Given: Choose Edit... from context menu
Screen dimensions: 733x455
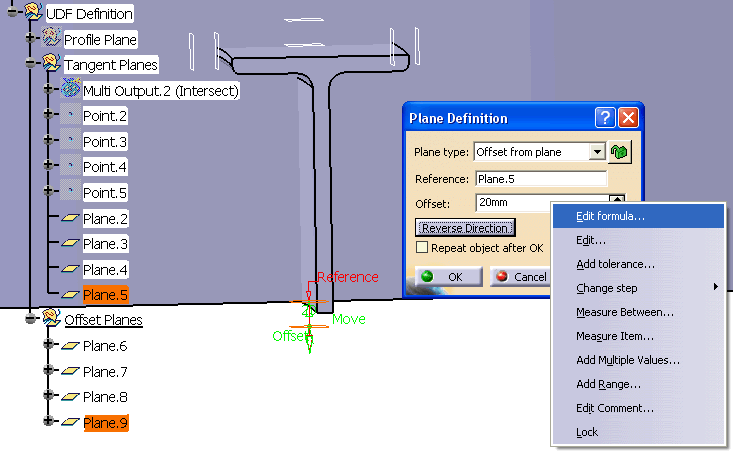Looking at the screenshot, I should (x=639, y=240).
